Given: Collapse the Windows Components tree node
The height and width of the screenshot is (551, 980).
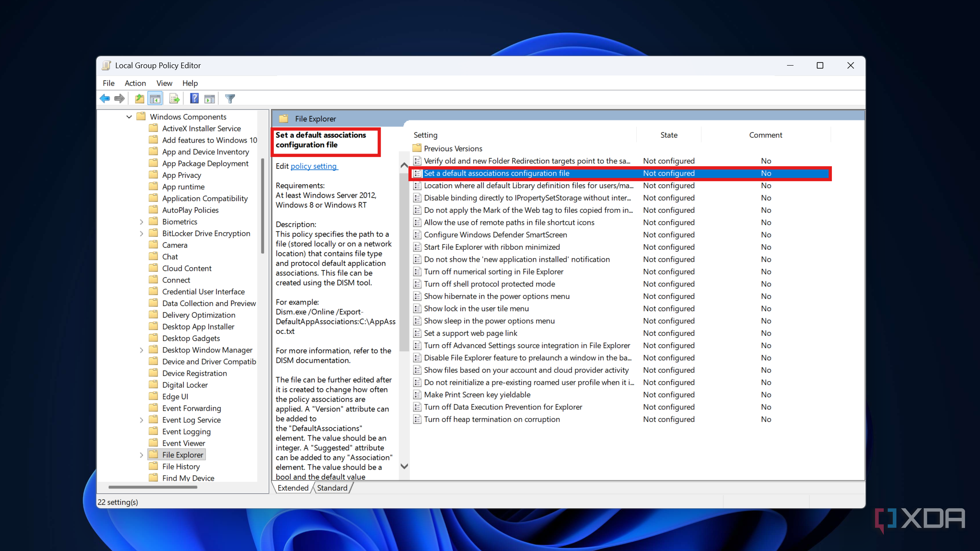Looking at the screenshot, I should tap(129, 117).
